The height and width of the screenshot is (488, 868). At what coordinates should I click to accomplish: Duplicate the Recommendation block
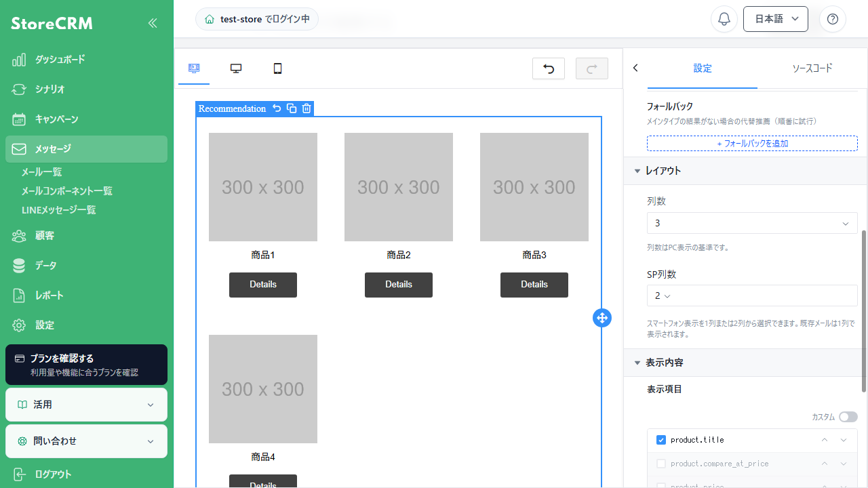coord(292,108)
